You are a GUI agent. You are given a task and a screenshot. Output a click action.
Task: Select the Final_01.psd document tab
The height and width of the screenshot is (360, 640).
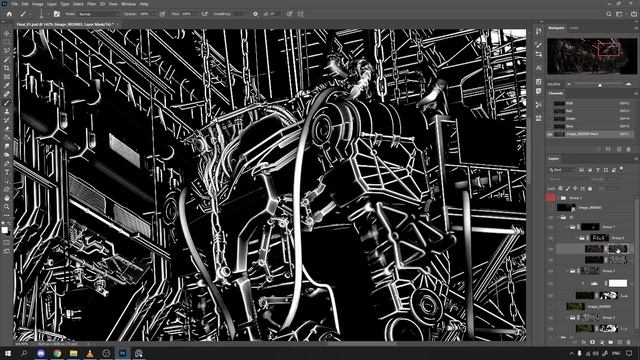pyautogui.click(x=65, y=24)
